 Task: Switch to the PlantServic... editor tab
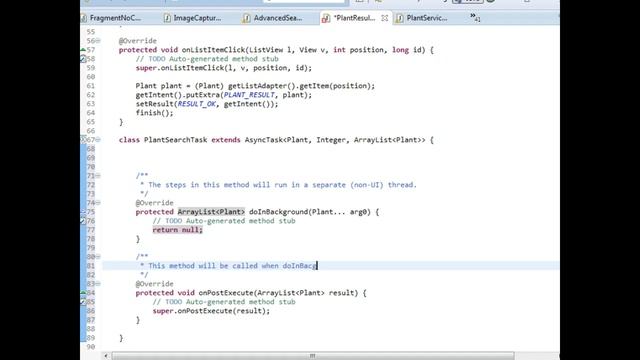[x=427, y=18]
